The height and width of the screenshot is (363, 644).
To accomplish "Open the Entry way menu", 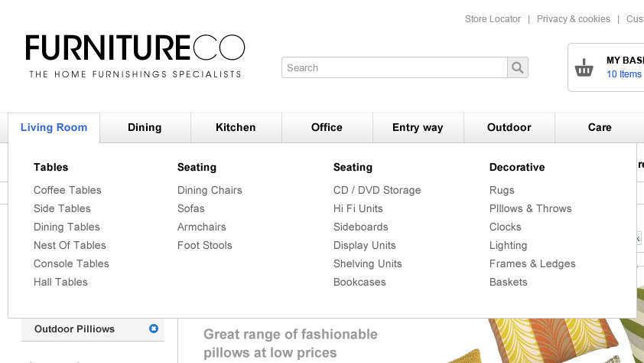I will tap(418, 127).
